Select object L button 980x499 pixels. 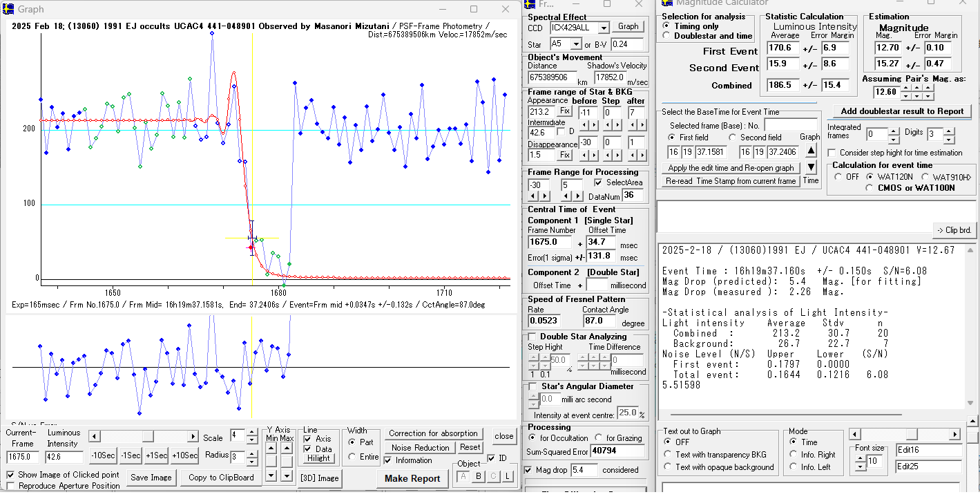coord(508,476)
